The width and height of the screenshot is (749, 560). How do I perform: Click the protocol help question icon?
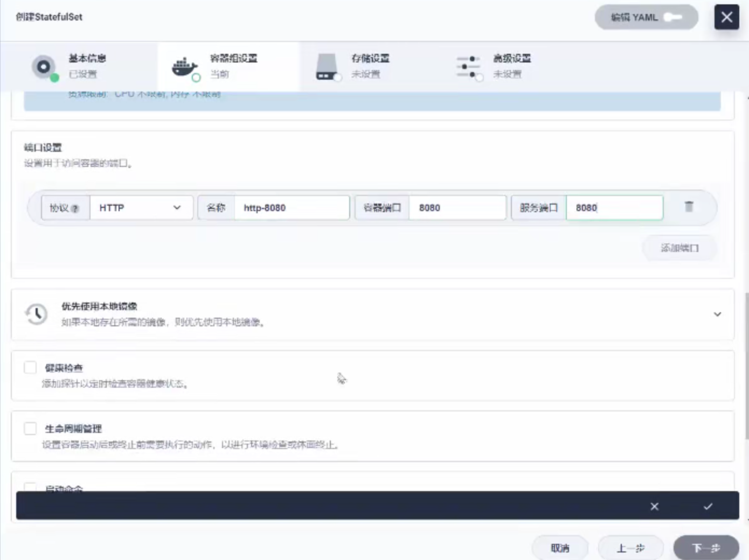(75, 208)
